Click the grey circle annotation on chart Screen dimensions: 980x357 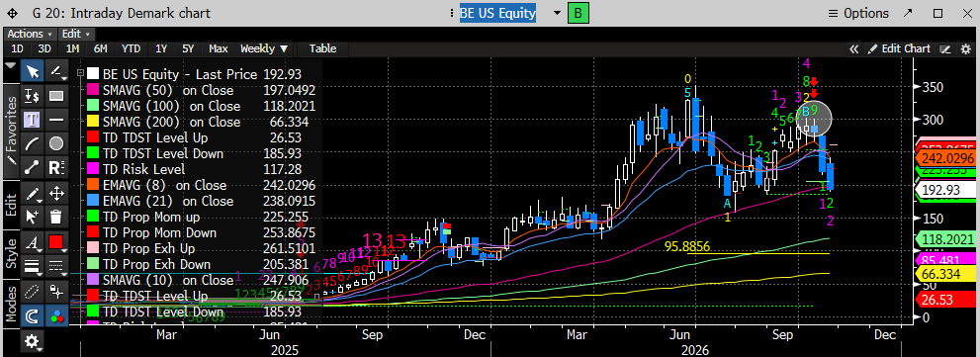(815, 118)
